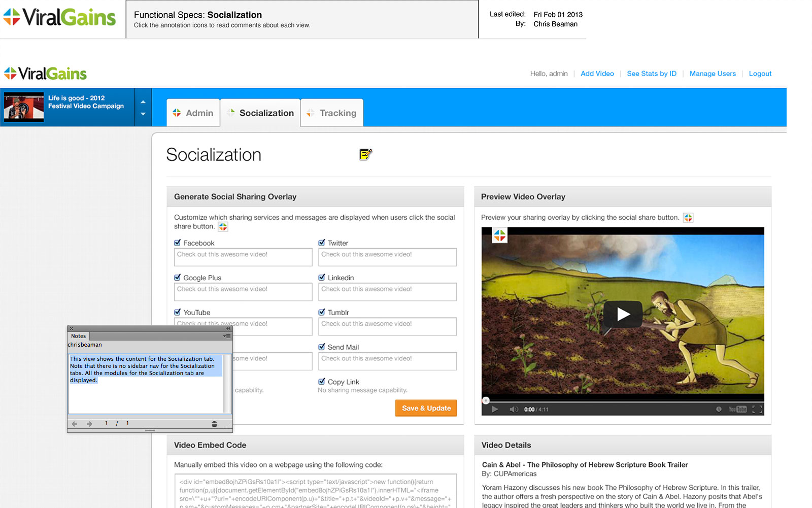Disable the Tumblr sharing checkbox
This screenshot has width=812, height=508.
pos(321,312)
